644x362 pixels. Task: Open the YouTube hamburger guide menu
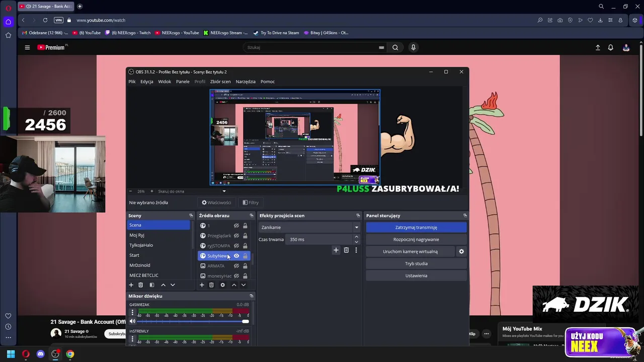27,47
